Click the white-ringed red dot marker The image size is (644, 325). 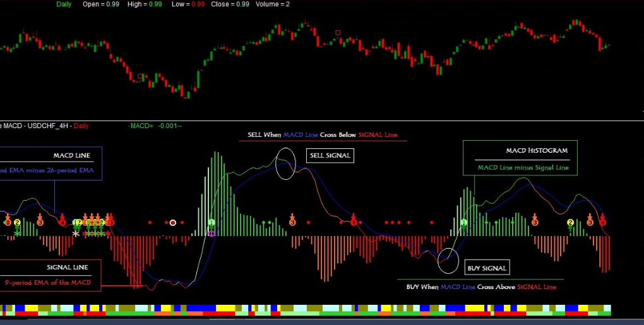coord(173,223)
